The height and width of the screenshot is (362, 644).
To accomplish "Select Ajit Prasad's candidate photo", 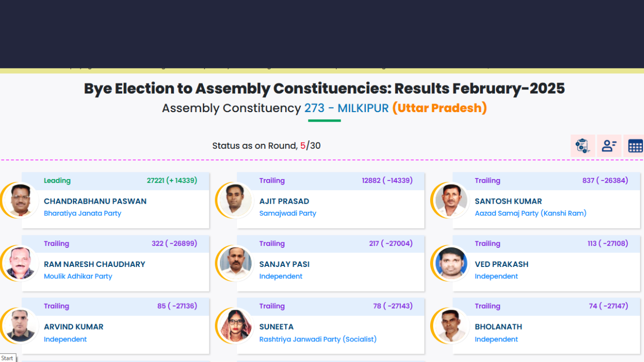I will (x=235, y=200).
